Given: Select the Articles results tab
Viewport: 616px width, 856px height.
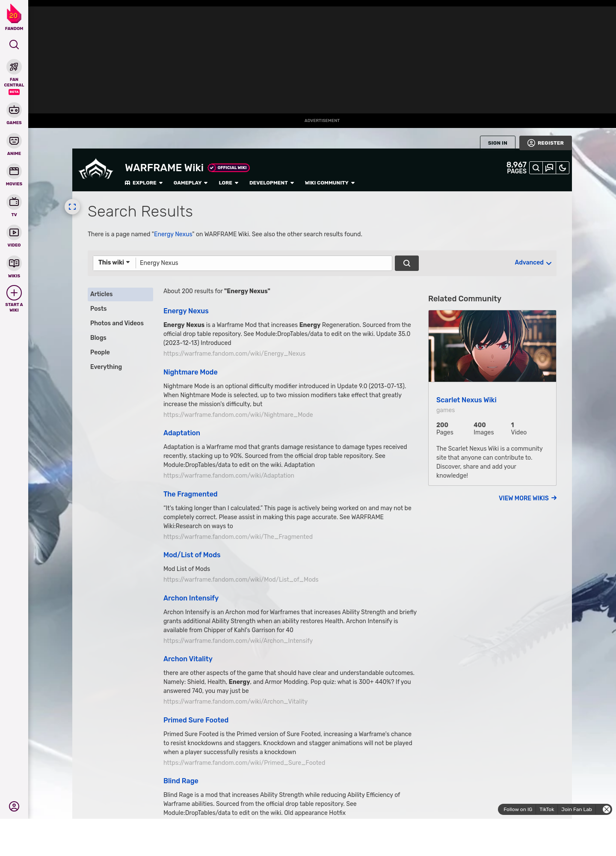Looking at the screenshot, I should point(120,294).
